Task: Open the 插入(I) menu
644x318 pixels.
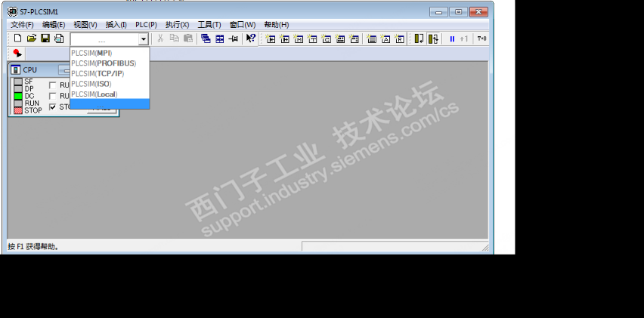Action: 116,25
